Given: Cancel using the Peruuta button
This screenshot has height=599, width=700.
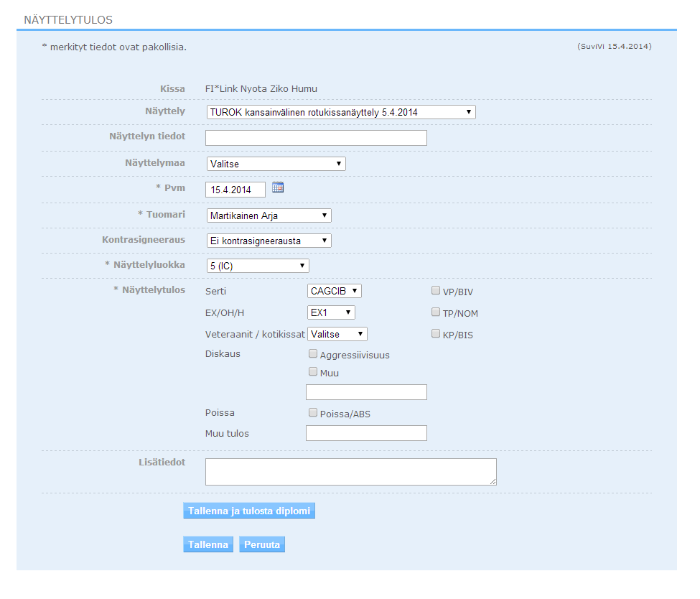Looking at the screenshot, I should point(262,544).
